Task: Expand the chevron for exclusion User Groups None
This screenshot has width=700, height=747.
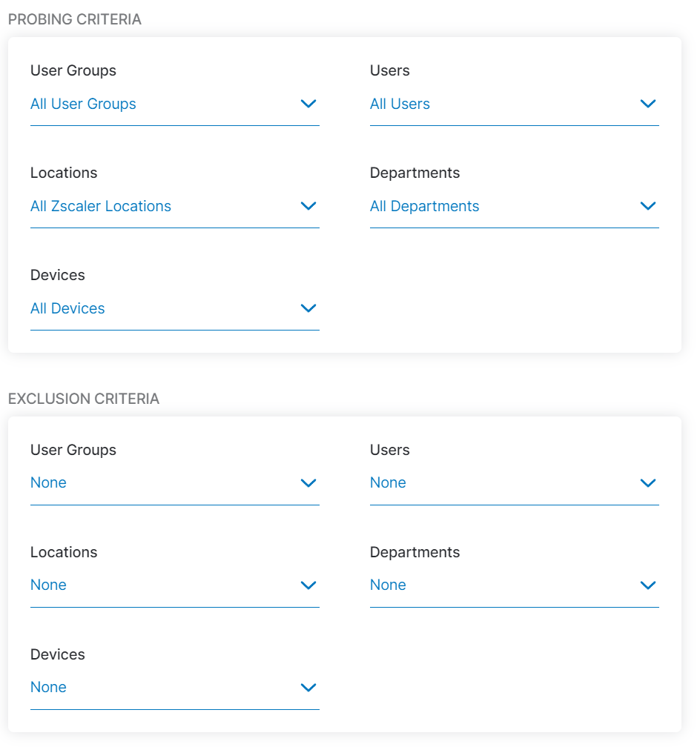Action: 308,482
